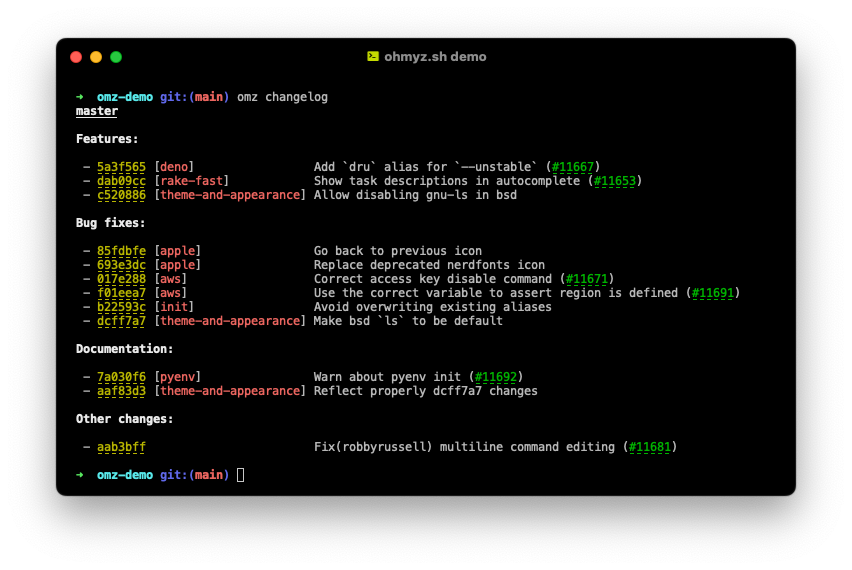Viewport: 852px width, 570px height.
Task: Click the terminal icon in the title bar
Action: pyautogui.click(x=373, y=57)
